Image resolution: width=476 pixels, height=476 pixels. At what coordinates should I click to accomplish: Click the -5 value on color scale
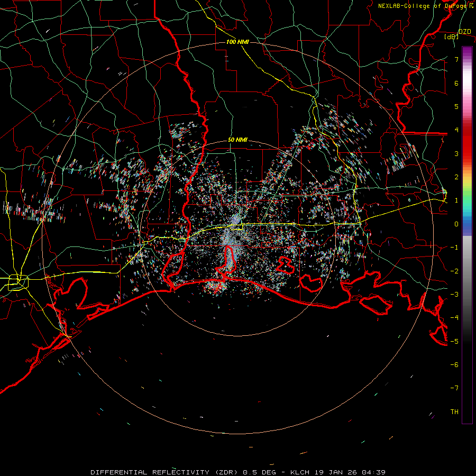click(454, 342)
